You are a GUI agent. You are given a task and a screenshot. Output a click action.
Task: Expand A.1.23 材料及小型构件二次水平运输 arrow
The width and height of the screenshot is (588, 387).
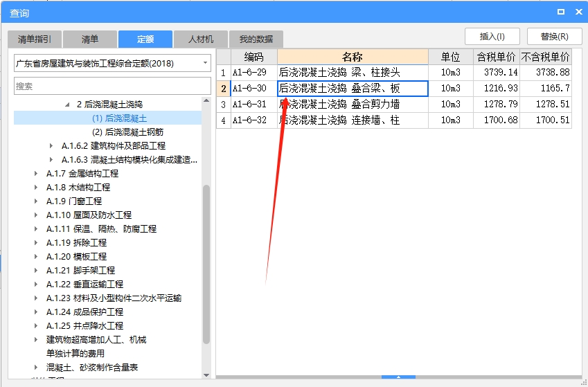coord(36,298)
